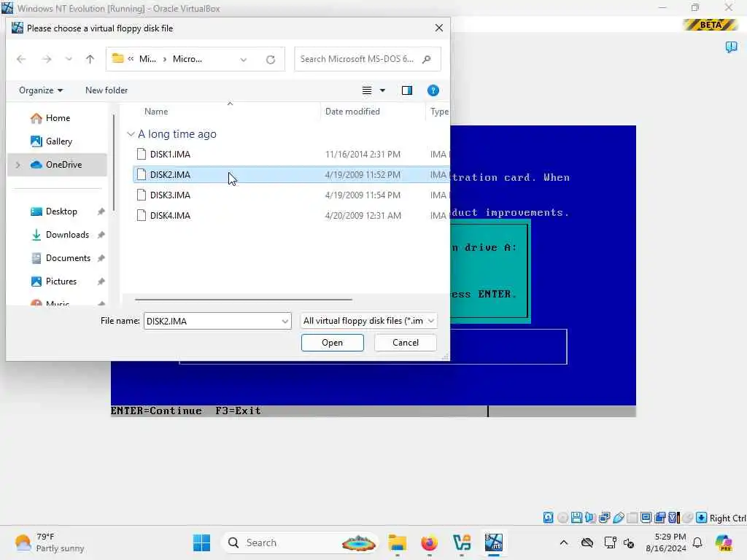
Task: Open the Organize menu
Action: [41, 90]
